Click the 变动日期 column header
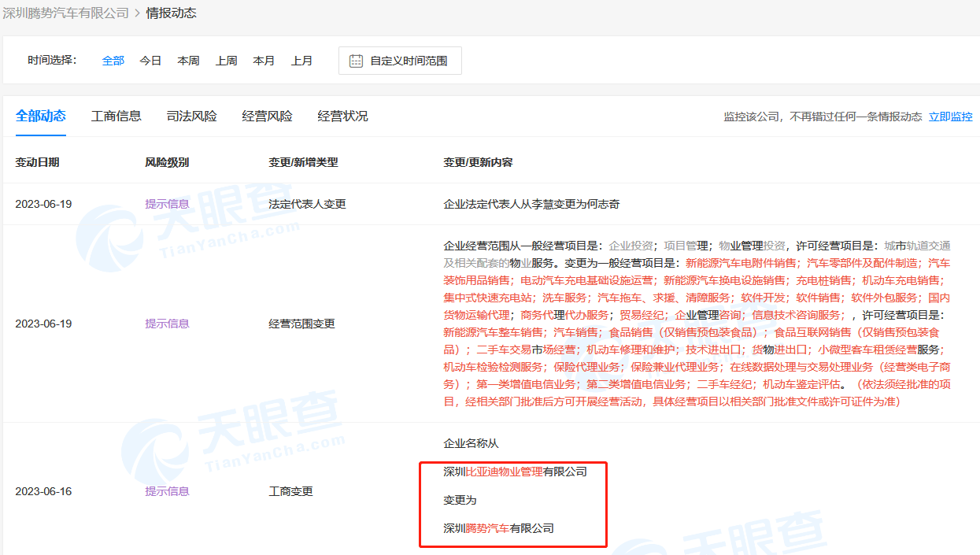Screen dimensions: 980x555 click(x=37, y=162)
